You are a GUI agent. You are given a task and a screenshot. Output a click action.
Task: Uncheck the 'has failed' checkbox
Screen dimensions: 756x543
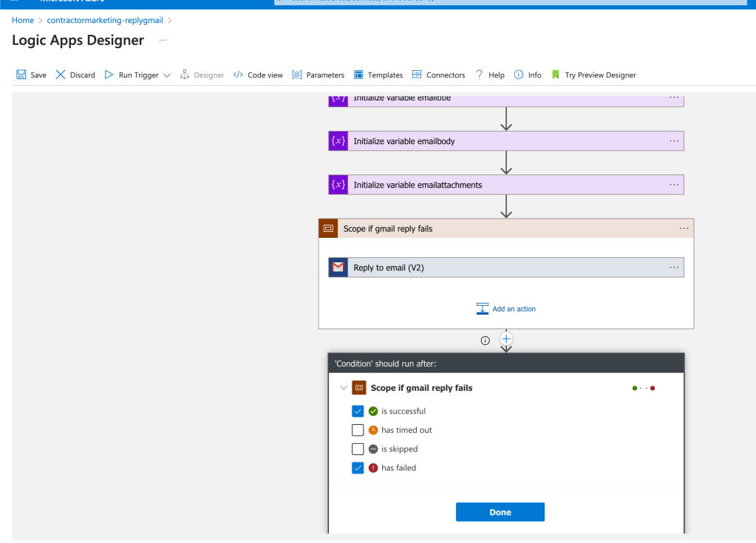[x=358, y=468]
